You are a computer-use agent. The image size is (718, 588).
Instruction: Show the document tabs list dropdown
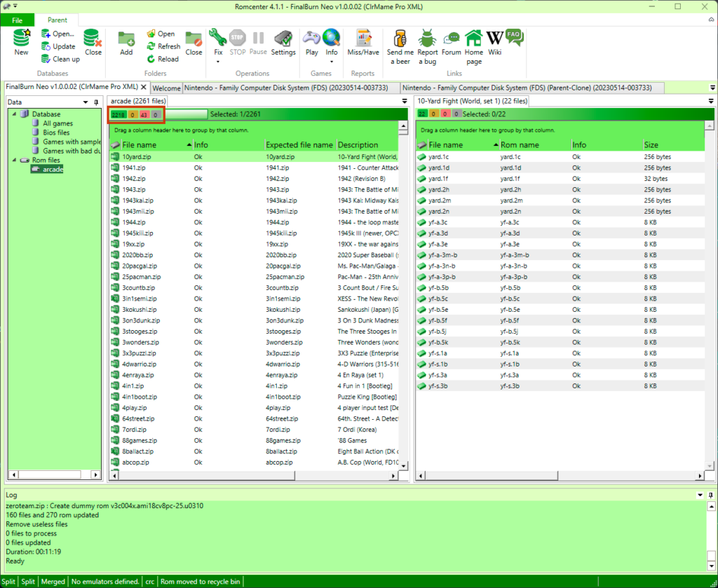pyautogui.click(x=712, y=88)
